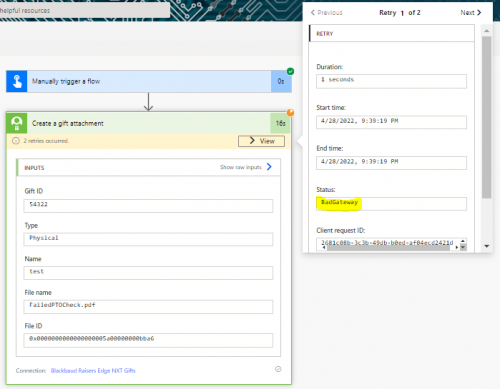Click the Type field showing Physical

pyautogui.click(x=148, y=239)
